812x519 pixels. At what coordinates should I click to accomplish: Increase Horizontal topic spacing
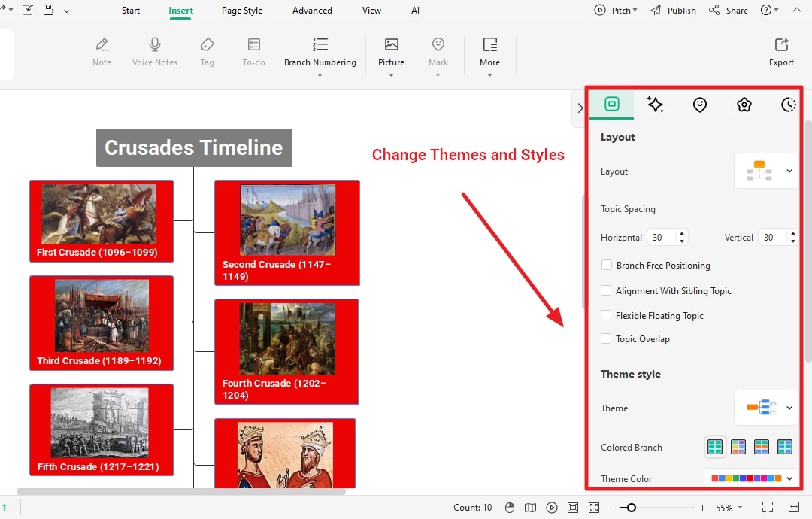(682, 234)
